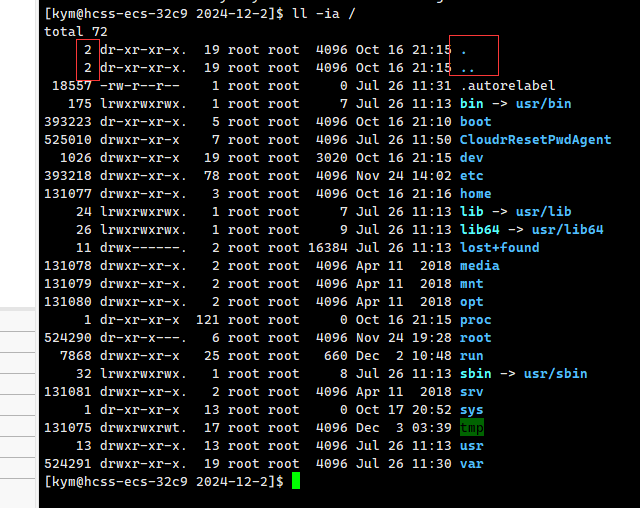This screenshot has height=508, width=640.
Task: Click permissions '-rw-r--r--' of .autorelabel
Action: pos(140,86)
